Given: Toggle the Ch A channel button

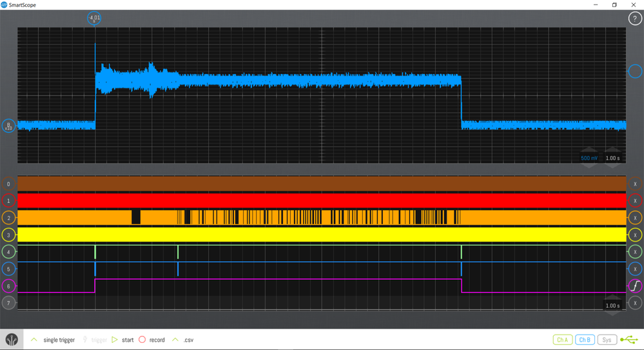Looking at the screenshot, I should pos(563,340).
